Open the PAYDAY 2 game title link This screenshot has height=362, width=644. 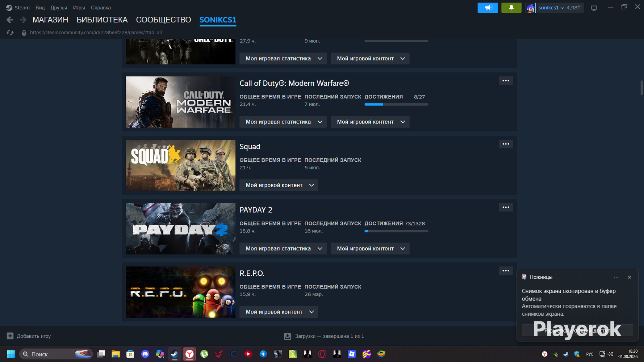(x=256, y=210)
